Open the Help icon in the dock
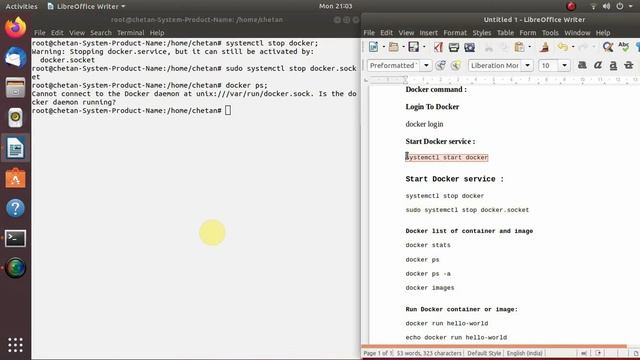Image resolution: width=640 pixels, height=360 pixels. (16, 208)
